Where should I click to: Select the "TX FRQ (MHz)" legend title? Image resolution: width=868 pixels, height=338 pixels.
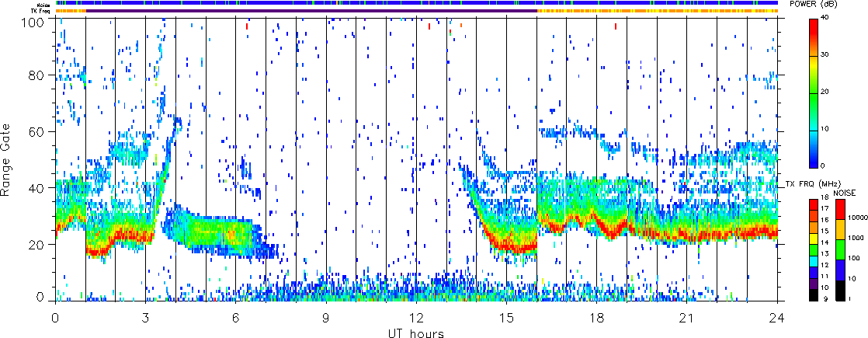(814, 183)
